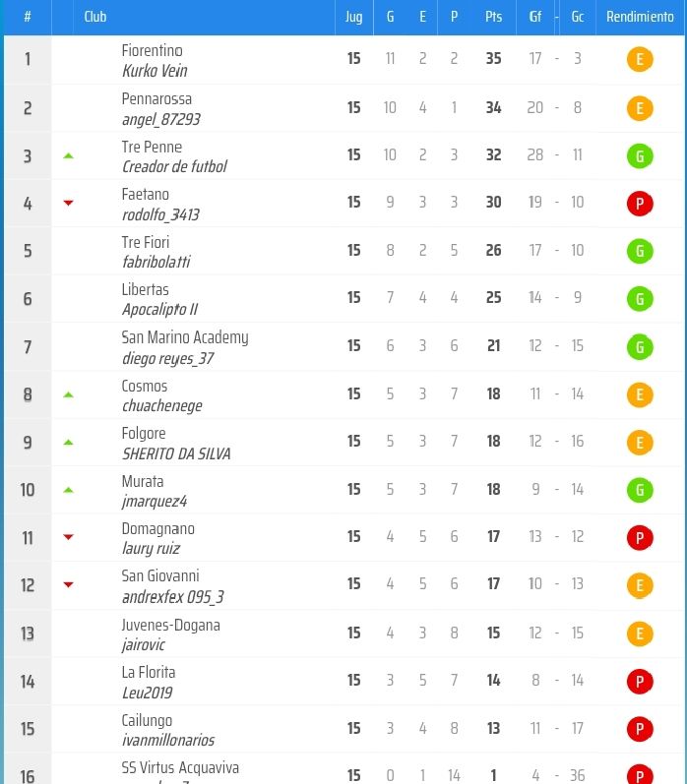
Task: Click Faetano's red P performance badge
Action: click(x=640, y=204)
